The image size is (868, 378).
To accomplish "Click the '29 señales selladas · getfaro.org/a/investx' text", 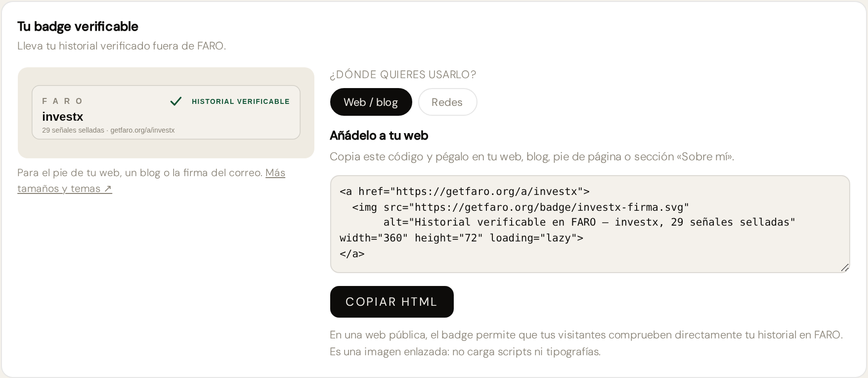I will click(108, 130).
